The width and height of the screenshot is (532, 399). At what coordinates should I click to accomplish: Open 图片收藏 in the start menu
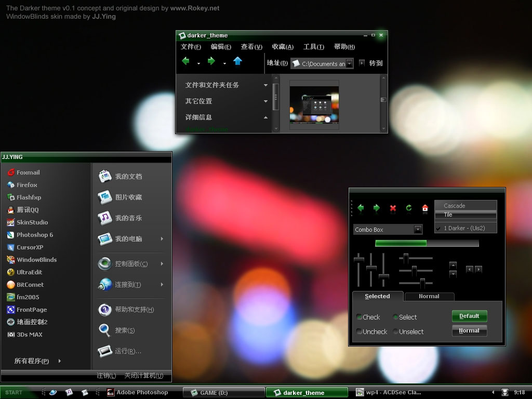[121, 197]
